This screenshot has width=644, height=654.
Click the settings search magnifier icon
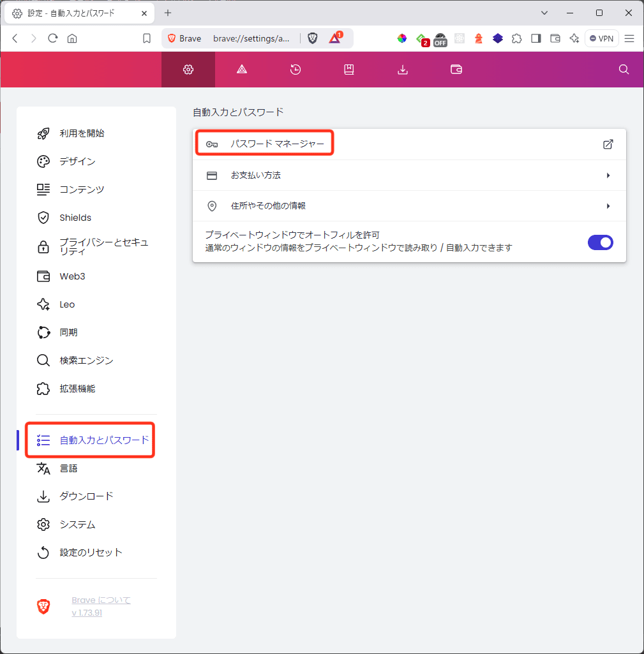tap(624, 70)
